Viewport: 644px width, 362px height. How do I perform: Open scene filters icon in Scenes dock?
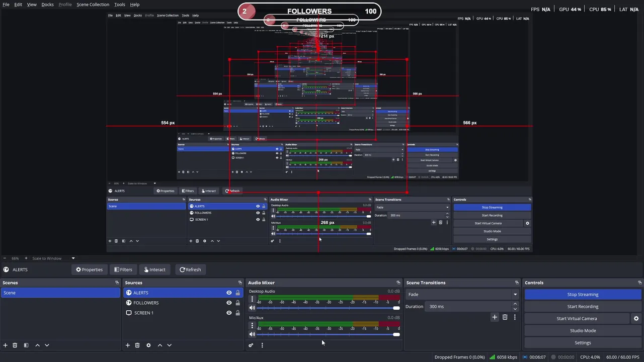click(x=26, y=345)
